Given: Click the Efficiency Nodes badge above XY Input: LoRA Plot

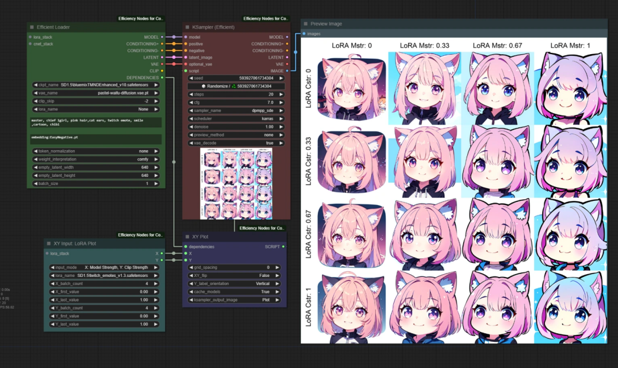Looking at the screenshot, I should pyautogui.click(x=140, y=235).
